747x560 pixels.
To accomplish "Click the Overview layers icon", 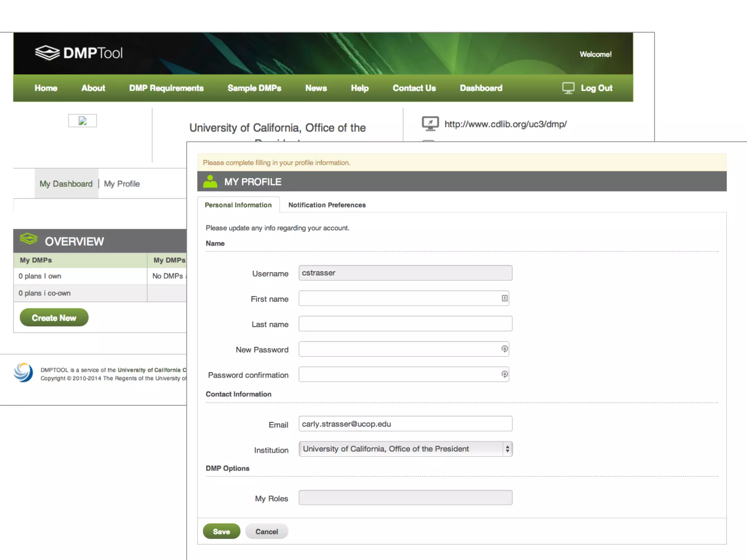I will tap(29, 239).
